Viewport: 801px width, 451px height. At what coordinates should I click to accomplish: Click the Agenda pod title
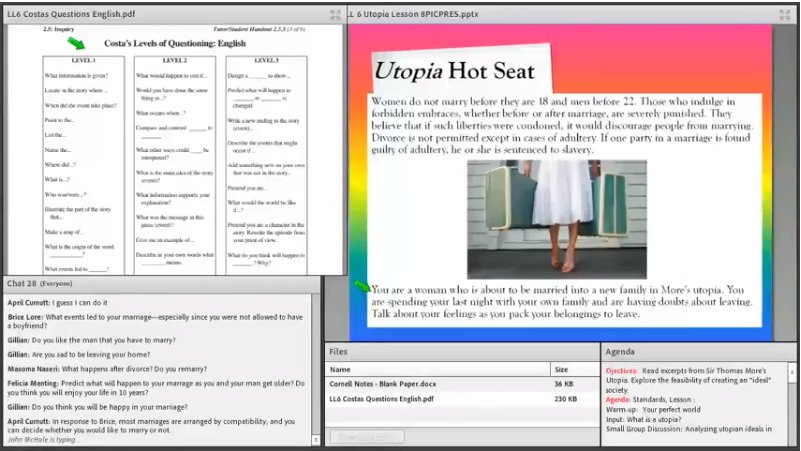[620, 352]
